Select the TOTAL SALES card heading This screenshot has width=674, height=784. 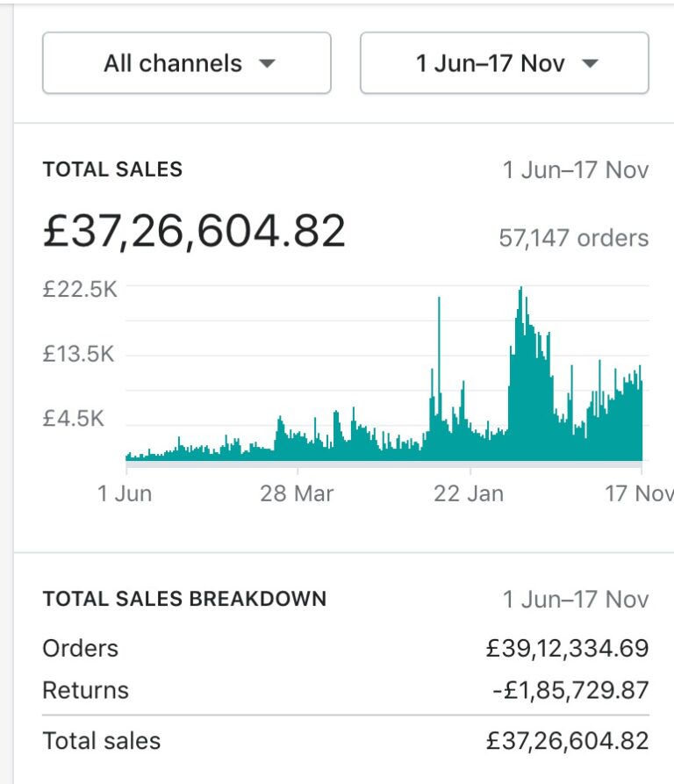(112, 169)
